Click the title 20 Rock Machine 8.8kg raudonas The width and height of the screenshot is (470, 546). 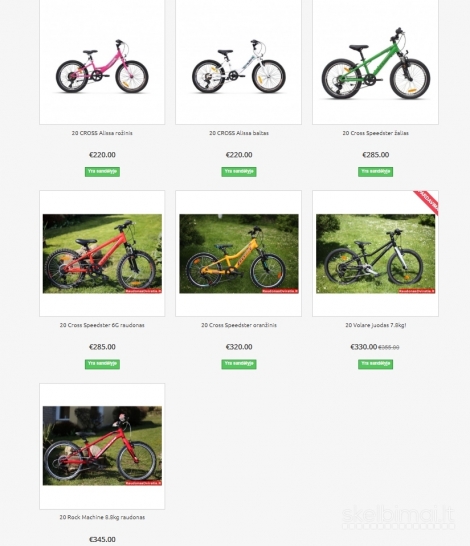[x=102, y=517]
